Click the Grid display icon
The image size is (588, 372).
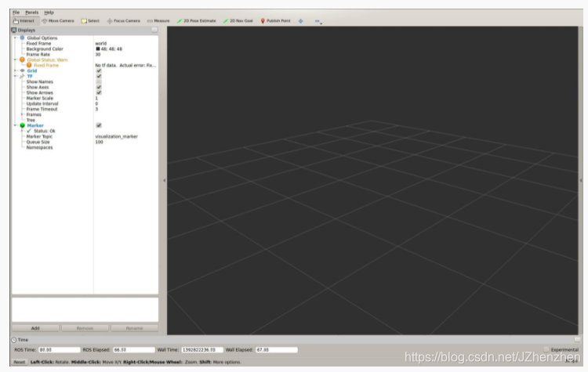pos(22,70)
